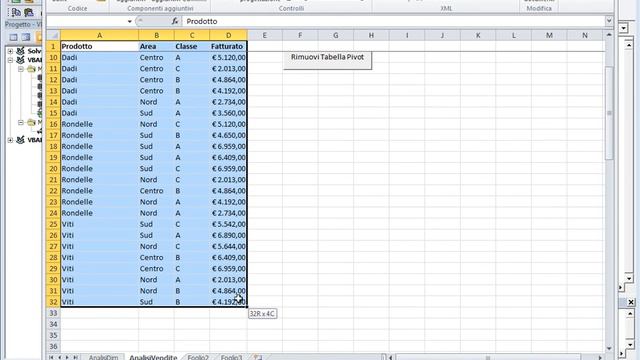Click the Prodotto header cell
Screen dimensions: 640x360
[x=99, y=47]
